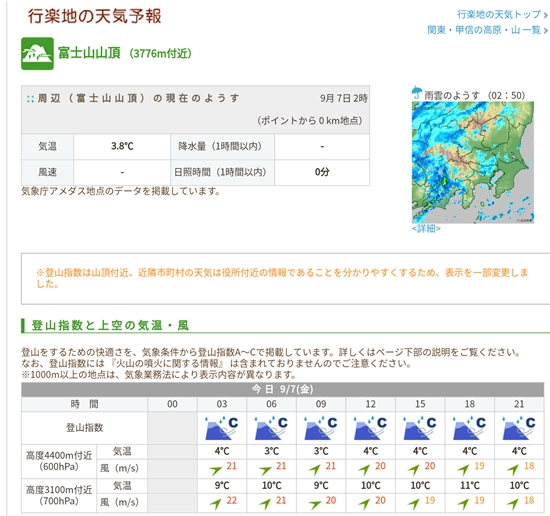Click the 09 o'clock climbing index C icon

321,428
